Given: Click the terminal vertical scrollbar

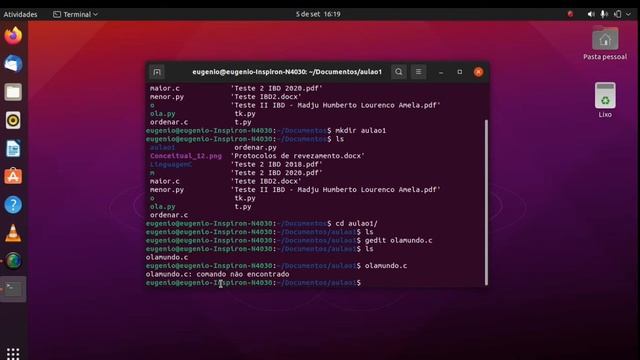Looking at the screenshot, I should click(x=486, y=202).
